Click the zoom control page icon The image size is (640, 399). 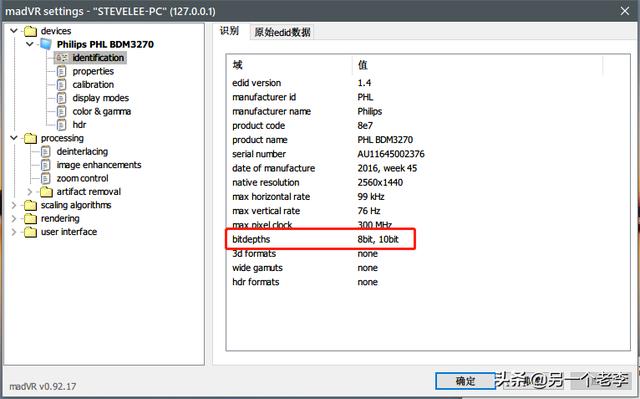(x=46, y=179)
